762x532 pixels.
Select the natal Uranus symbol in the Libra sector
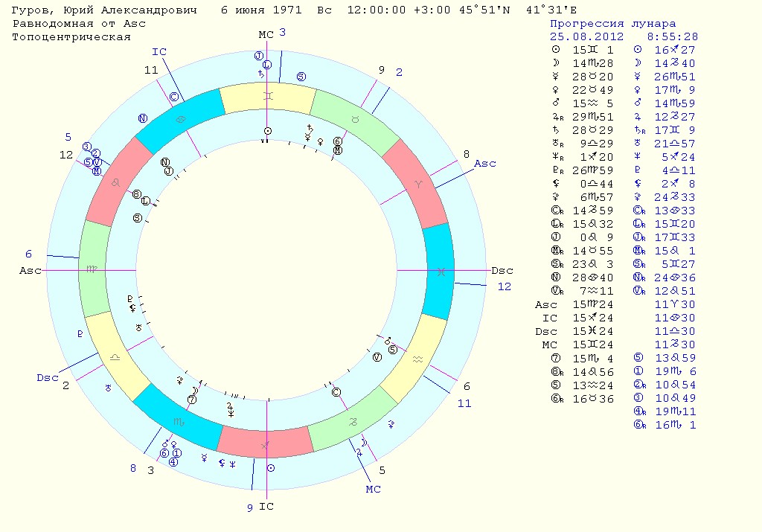point(138,327)
